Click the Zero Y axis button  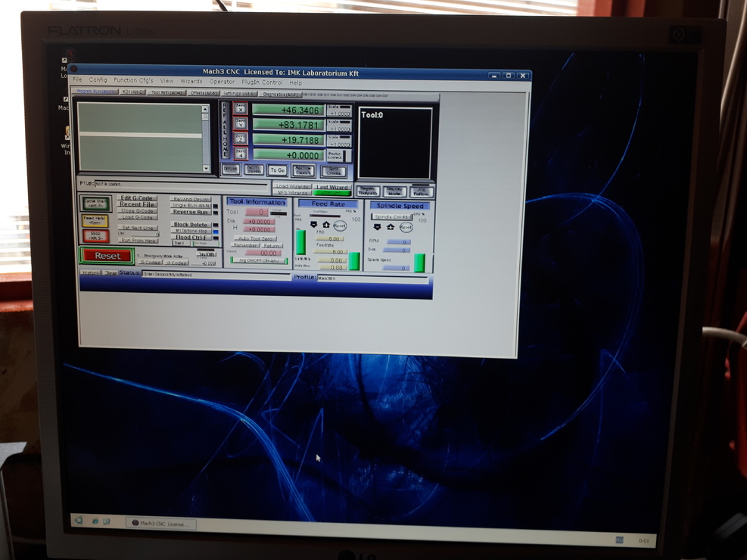(x=240, y=124)
